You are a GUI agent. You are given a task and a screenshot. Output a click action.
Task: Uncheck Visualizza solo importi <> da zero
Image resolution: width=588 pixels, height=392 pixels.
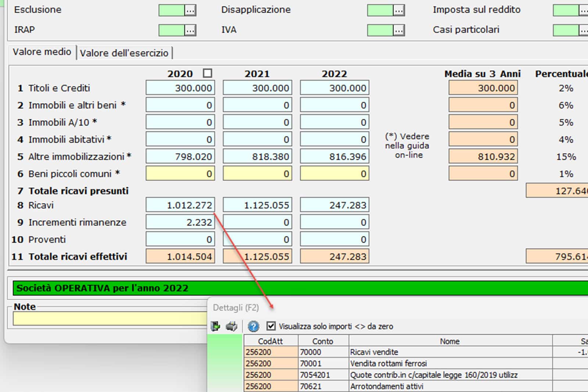click(x=271, y=326)
